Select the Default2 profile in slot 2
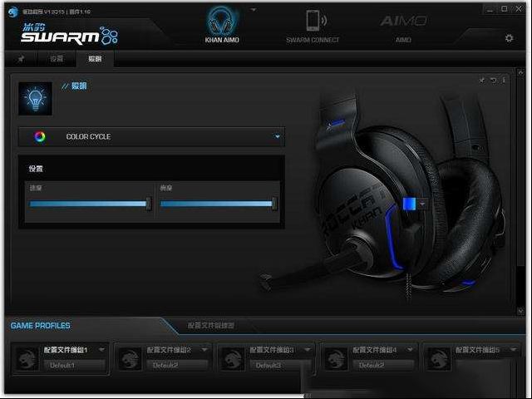This screenshot has width=532, height=399. point(177,366)
